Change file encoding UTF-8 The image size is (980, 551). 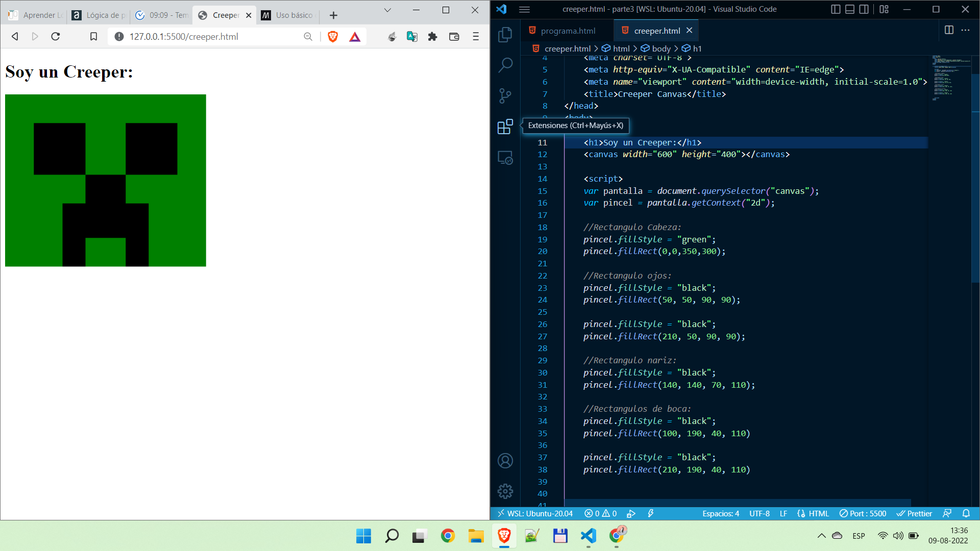point(759,513)
